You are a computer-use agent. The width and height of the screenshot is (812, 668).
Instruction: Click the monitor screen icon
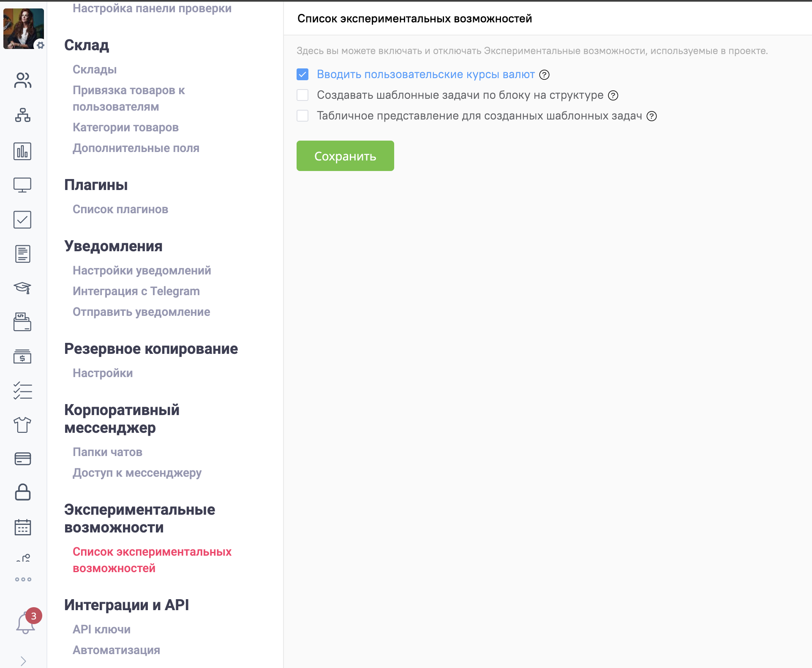pos(22,185)
